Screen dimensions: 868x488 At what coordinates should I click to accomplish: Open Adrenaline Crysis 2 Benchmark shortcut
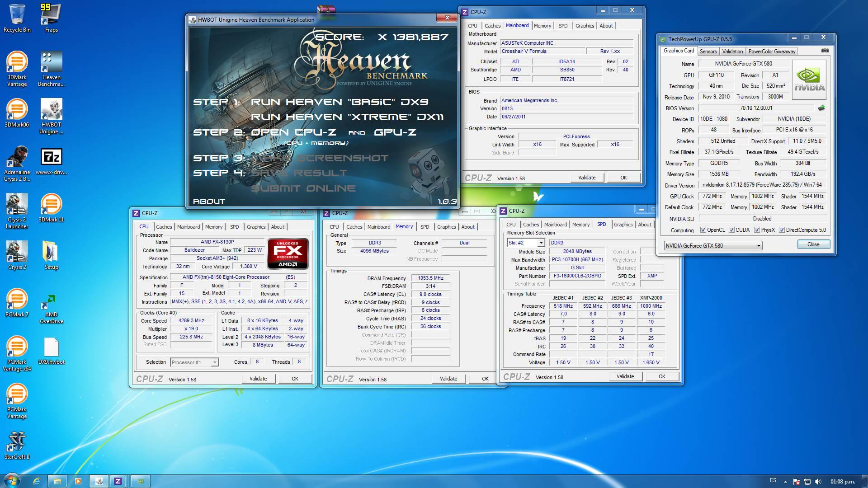17,164
